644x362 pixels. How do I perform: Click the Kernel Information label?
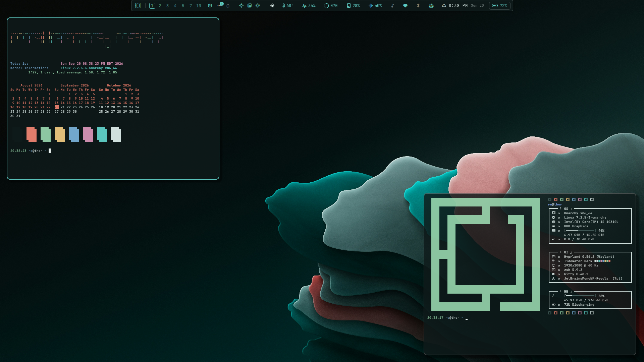click(x=29, y=68)
